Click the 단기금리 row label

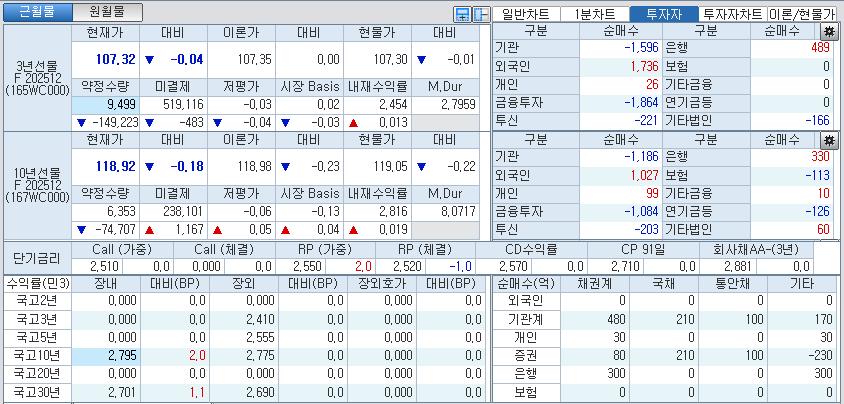coord(37,258)
